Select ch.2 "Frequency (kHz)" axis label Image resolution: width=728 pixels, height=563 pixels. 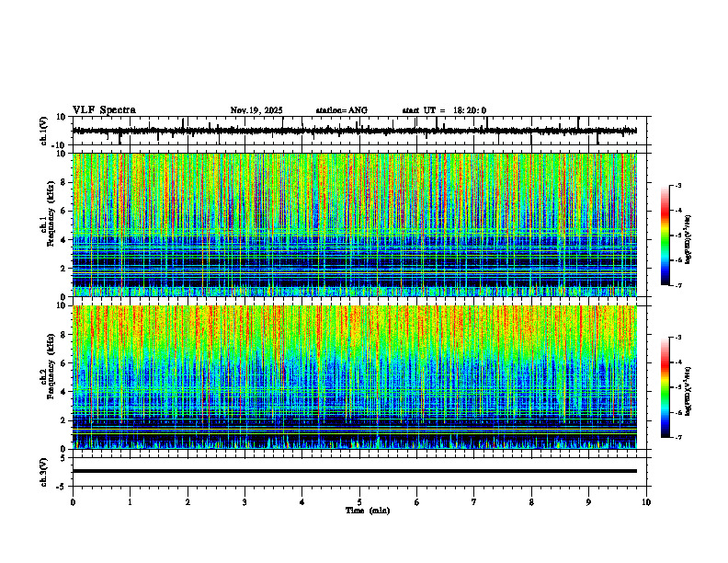pos(50,365)
